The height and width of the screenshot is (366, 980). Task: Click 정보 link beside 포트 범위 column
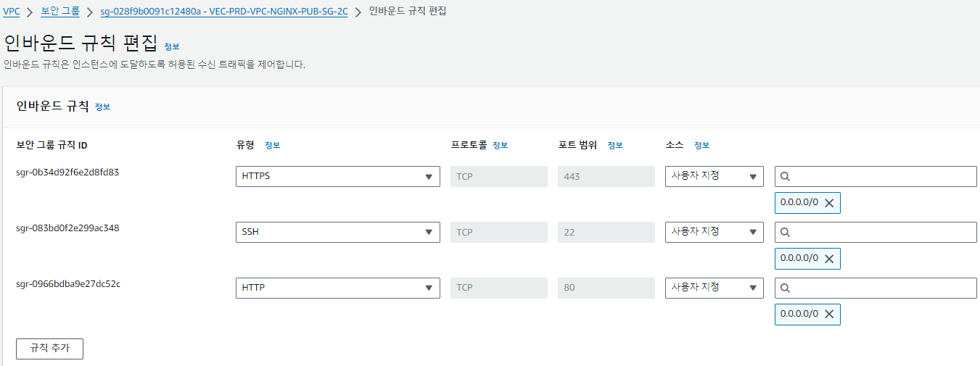tap(614, 145)
